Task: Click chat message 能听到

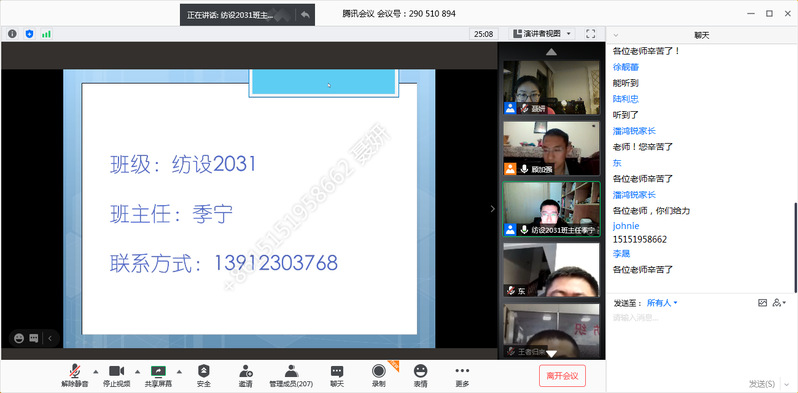Action: (625, 83)
